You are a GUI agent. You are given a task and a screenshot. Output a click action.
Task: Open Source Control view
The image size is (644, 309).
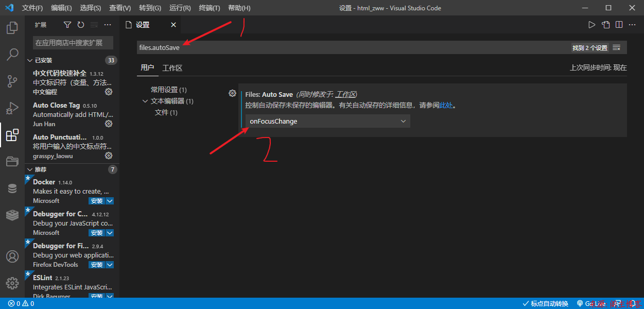[x=12, y=81]
